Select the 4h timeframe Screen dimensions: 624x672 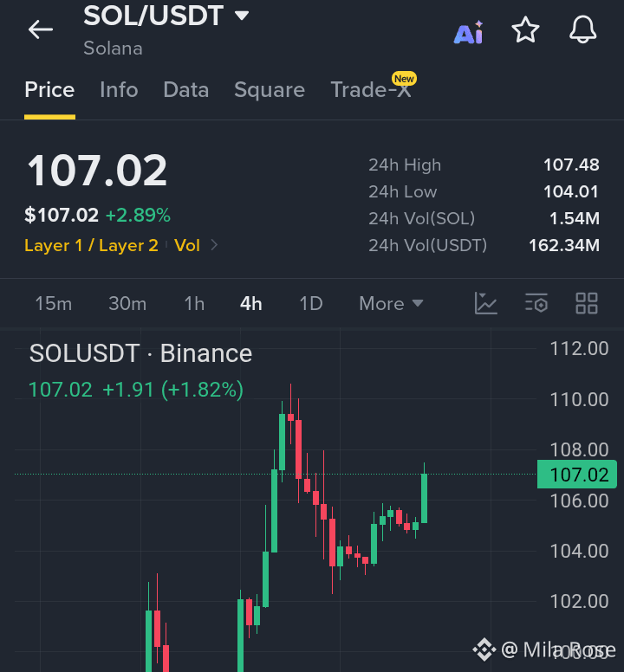click(250, 304)
